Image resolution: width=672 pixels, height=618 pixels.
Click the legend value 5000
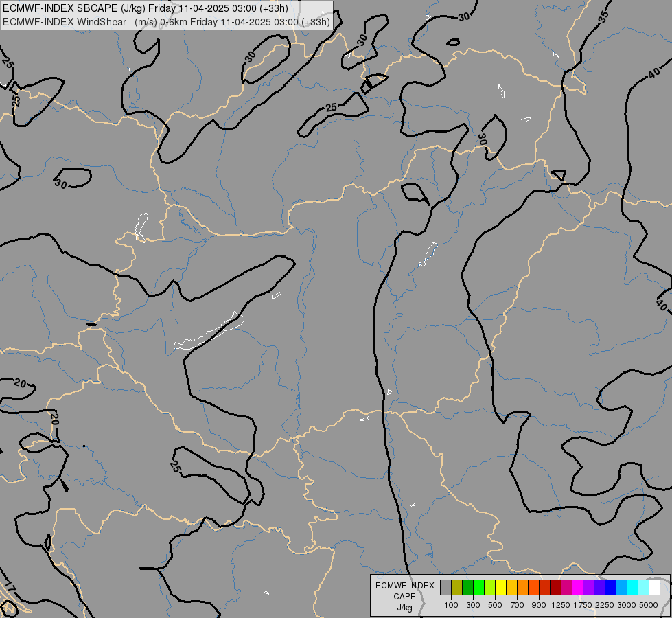[x=649, y=605]
